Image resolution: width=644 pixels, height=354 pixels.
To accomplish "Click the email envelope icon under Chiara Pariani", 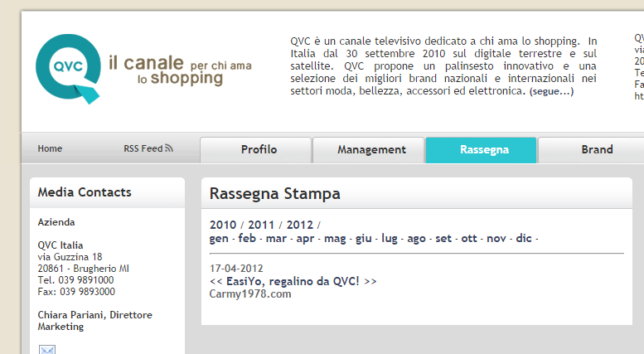I will tap(47, 350).
